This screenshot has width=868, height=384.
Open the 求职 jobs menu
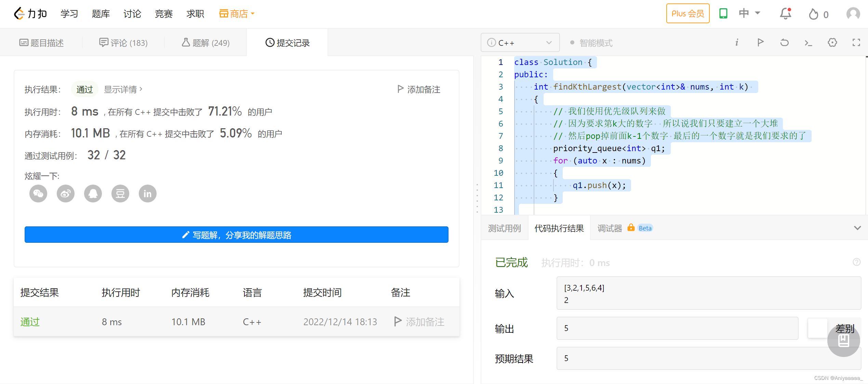(195, 14)
